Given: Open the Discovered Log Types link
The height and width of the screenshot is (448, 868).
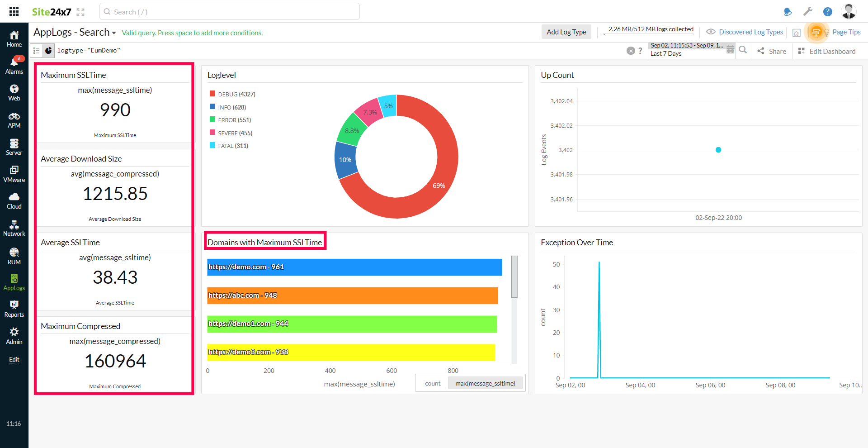Looking at the screenshot, I should (750, 32).
